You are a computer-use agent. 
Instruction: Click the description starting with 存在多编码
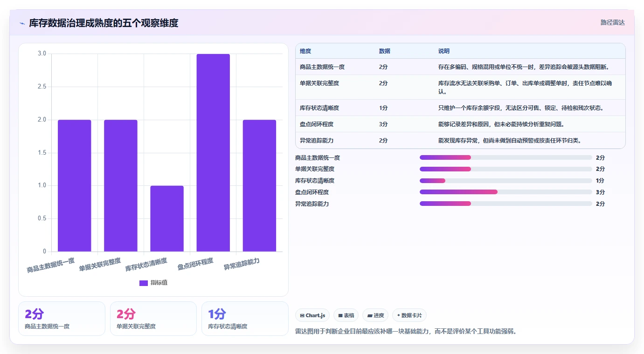524,67
